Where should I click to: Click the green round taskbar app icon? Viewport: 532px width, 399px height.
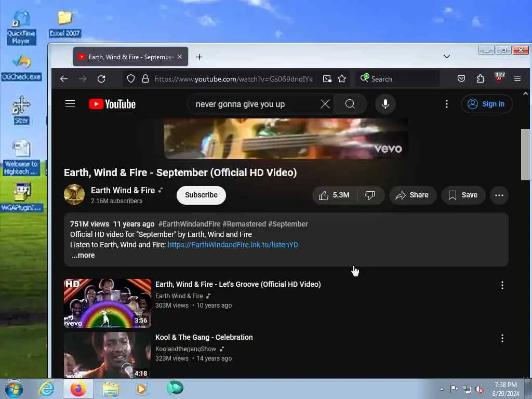tap(175, 388)
